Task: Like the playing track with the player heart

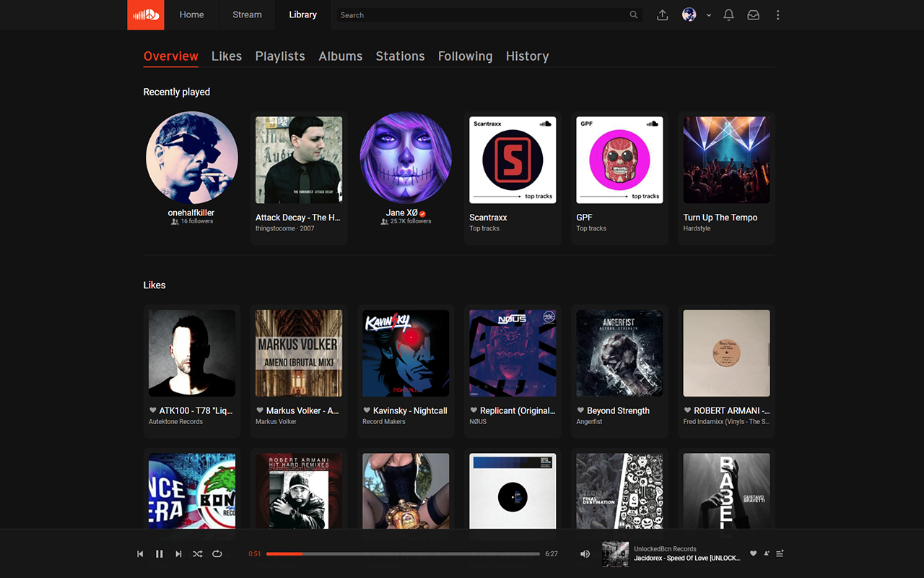Action: click(x=753, y=553)
